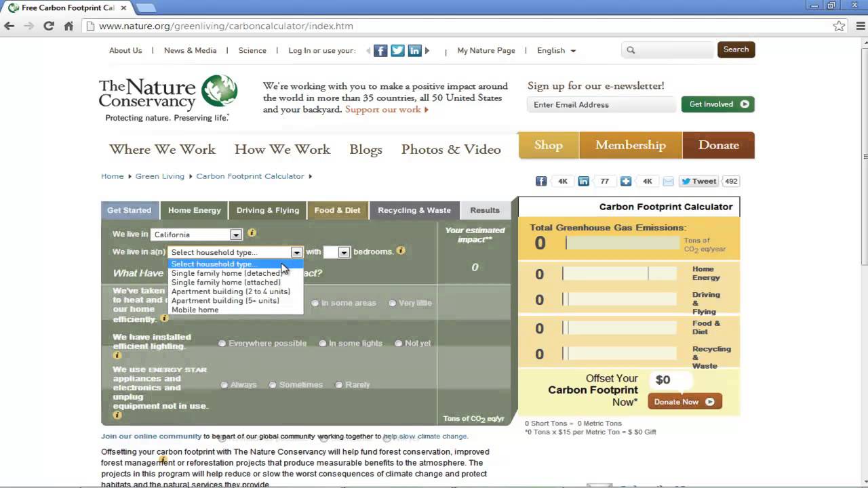Choose 'Mobile home' option
The height and width of the screenshot is (488, 868).
(235, 310)
